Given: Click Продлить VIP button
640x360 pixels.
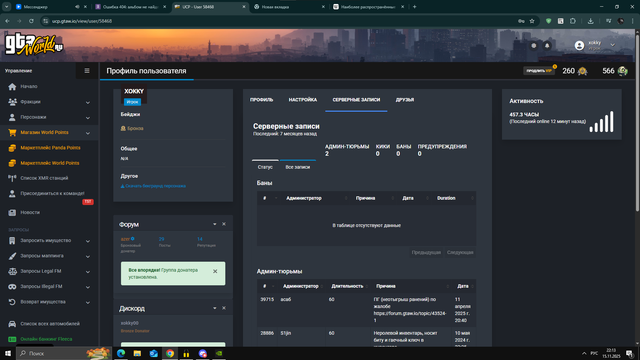Looking at the screenshot, I should pos(539,71).
